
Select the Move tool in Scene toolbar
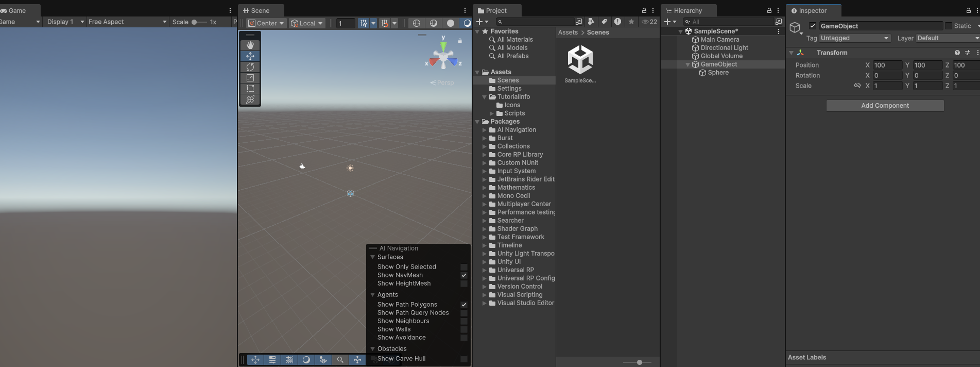(250, 56)
